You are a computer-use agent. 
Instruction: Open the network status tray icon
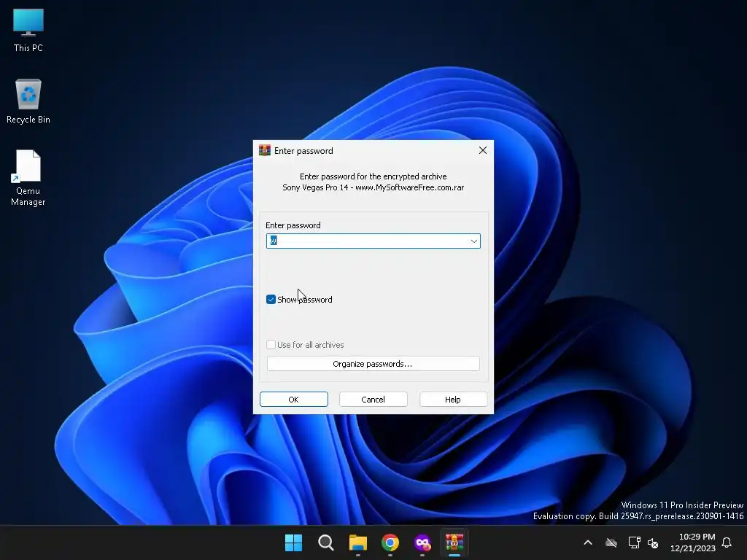(x=634, y=542)
